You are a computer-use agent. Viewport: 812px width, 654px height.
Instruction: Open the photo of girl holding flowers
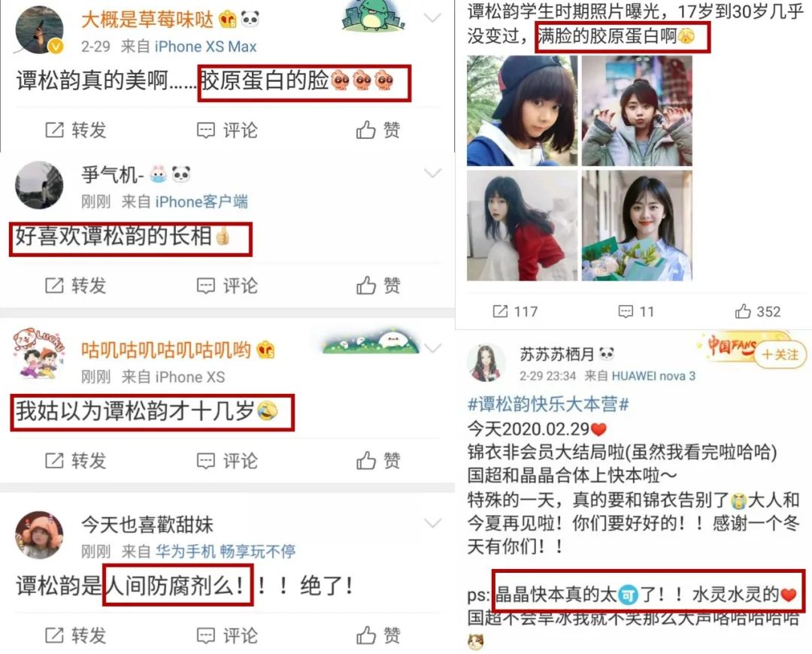click(x=637, y=226)
